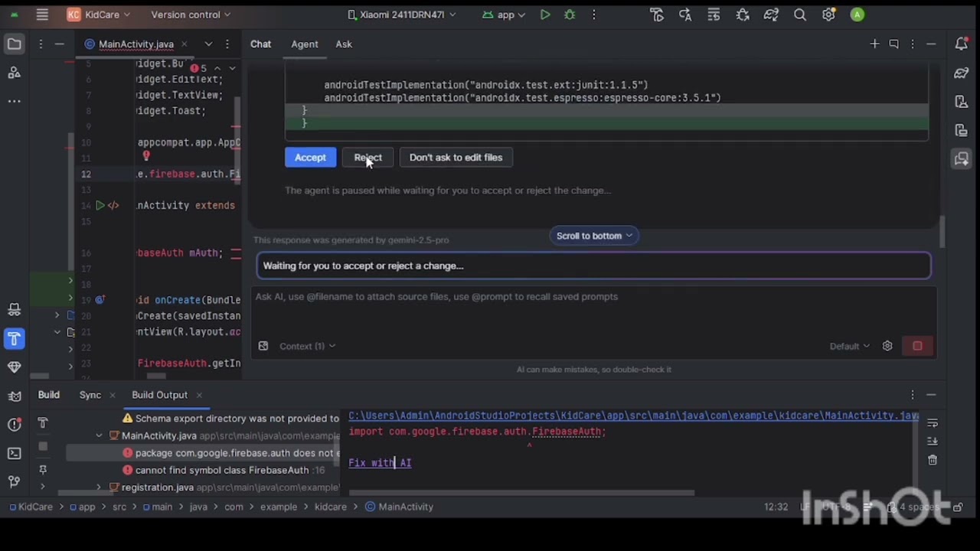This screenshot has height=551, width=980.
Task: Open the Project folder tool window
Action: pos(14,44)
